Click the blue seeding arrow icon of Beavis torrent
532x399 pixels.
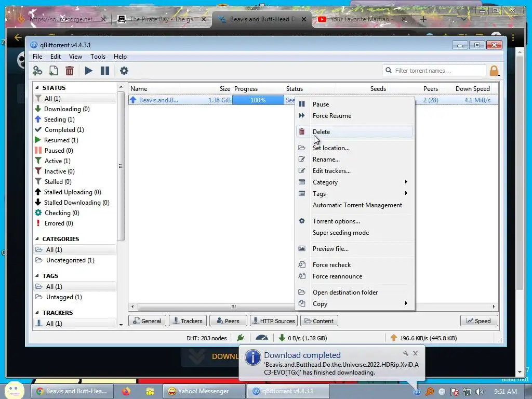(x=133, y=100)
